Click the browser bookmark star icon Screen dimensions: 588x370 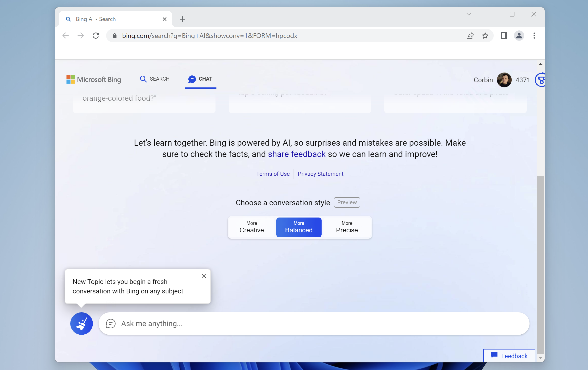(x=486, y=35)
